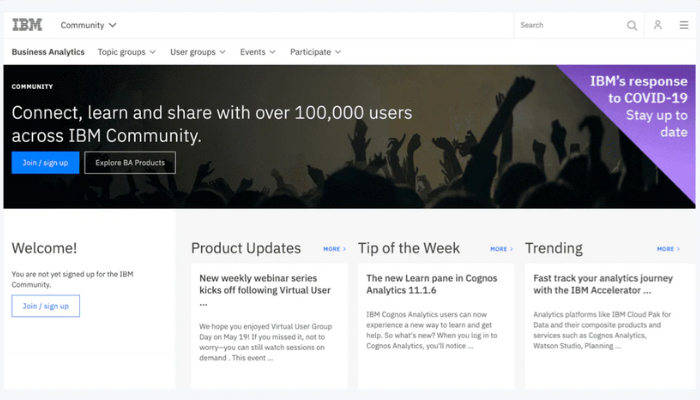
Task: Expand the Community dropdown
Action: point(88,25)
